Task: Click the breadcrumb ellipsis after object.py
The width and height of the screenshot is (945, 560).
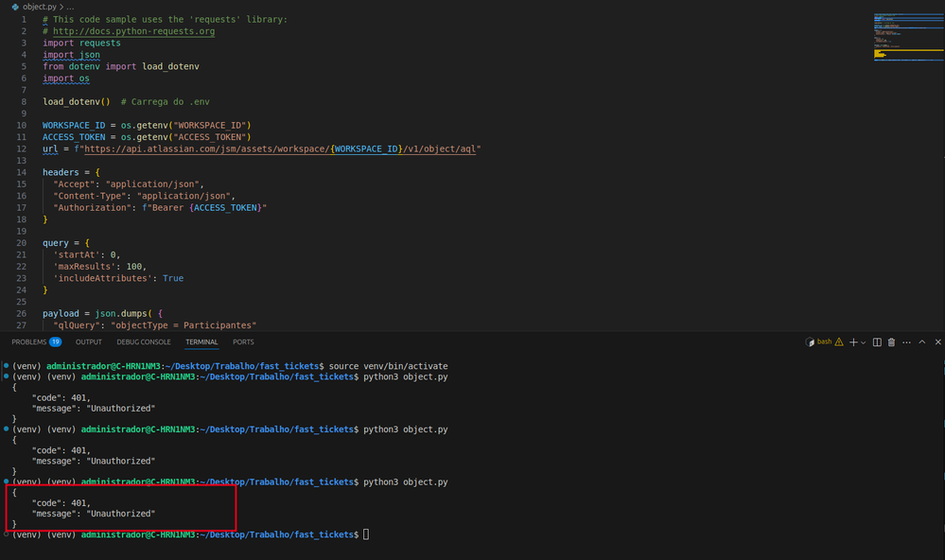Action: pos(71,7)
